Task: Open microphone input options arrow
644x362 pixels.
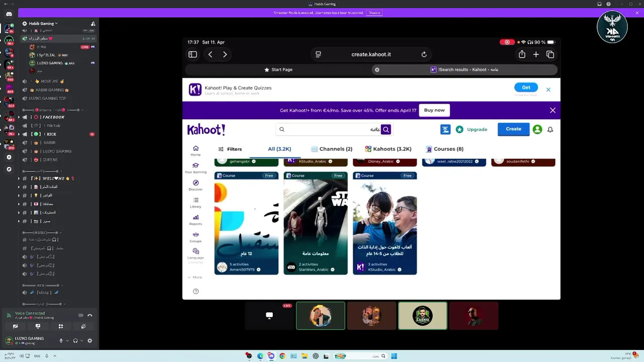Action: pyautogui.click(x=67, y=340)
